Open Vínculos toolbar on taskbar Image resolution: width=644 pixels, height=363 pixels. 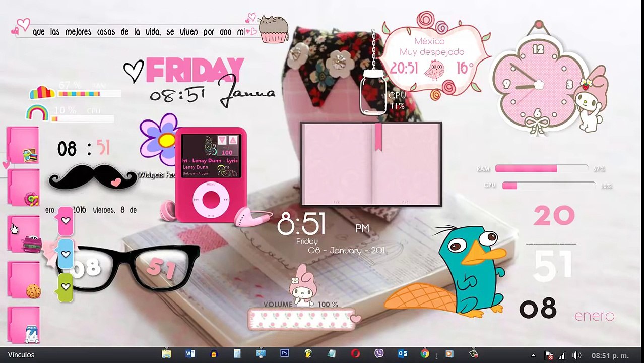pyautogui.click(x=21, y=355)
